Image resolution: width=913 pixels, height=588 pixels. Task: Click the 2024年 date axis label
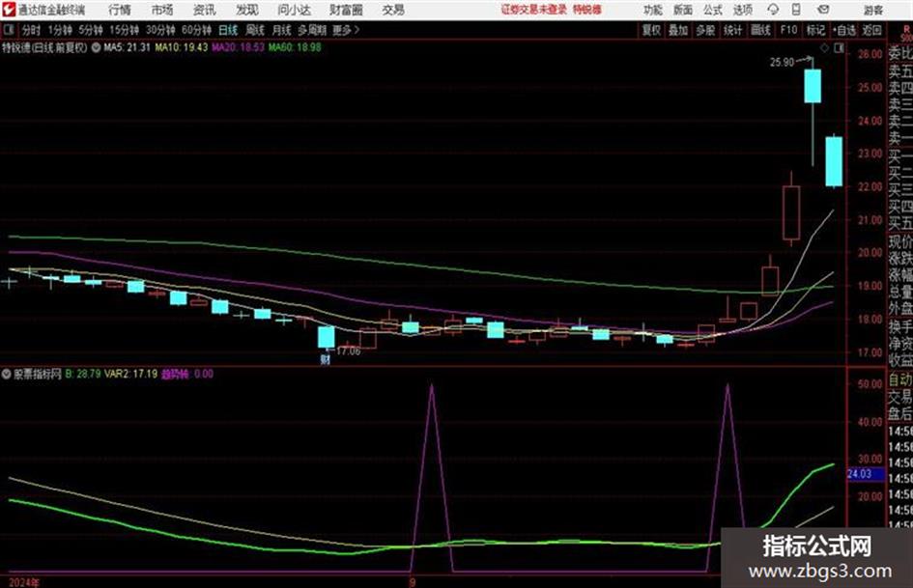pyautogui.click(x=24, y=582)
